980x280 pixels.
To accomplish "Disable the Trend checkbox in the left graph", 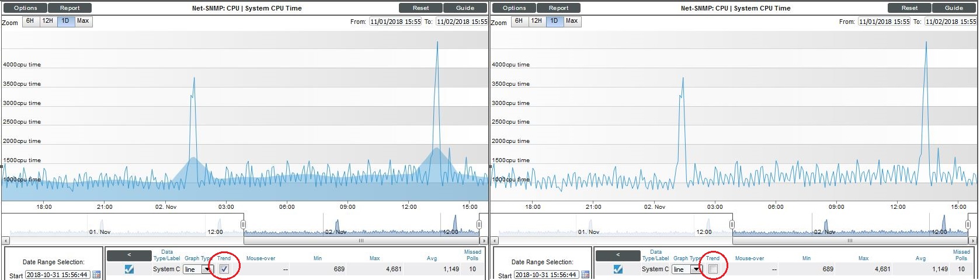I will [x=224, y=269].
